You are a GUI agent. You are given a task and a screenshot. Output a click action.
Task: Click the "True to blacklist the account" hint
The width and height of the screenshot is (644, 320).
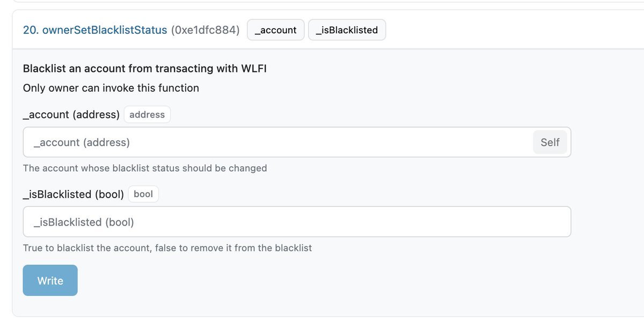(x=167, y=248)
